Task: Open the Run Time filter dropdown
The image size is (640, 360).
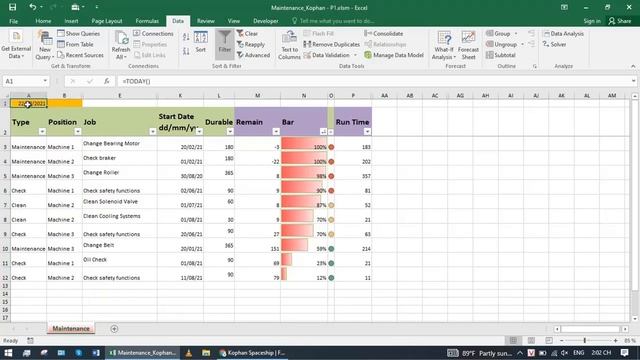Action: (x=367, y=131)
